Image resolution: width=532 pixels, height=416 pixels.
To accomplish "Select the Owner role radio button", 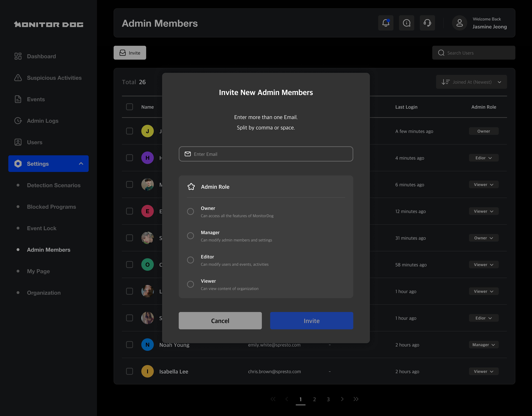I will click(190, 211).
